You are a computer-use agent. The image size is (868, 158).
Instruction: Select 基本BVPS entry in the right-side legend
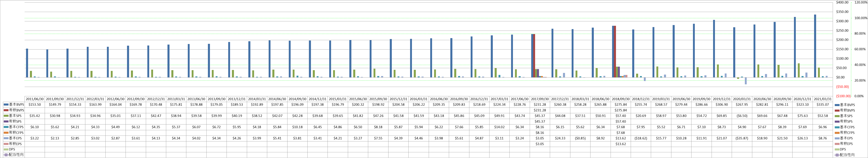(x=845, y=105)
